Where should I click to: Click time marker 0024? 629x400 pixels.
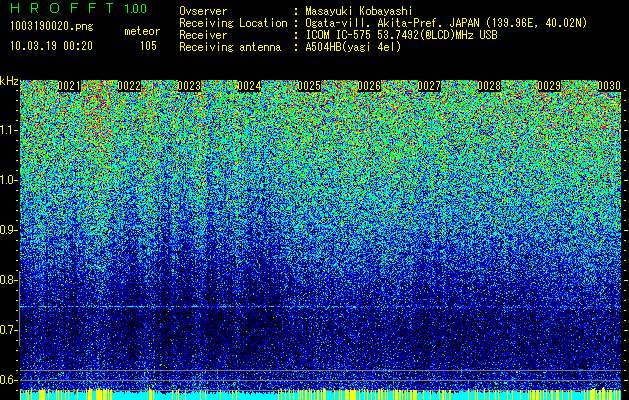pyautogui.click(x=249, y=86)
